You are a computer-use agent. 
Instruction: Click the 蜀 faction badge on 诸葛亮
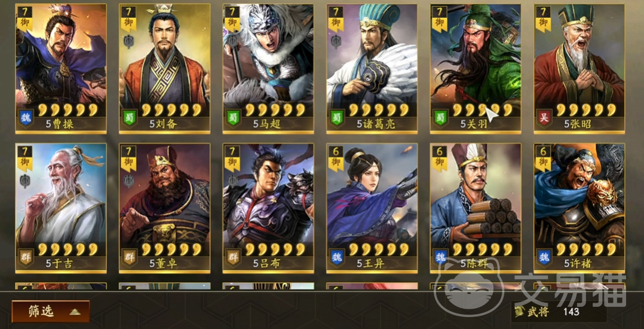tap(337, 118)
